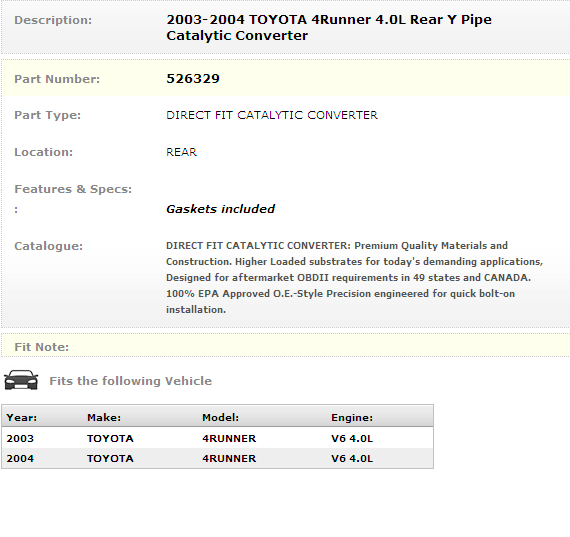Click TOYOTA in the 2004 row
Screen dimensions: 570x537
(110, 459)
